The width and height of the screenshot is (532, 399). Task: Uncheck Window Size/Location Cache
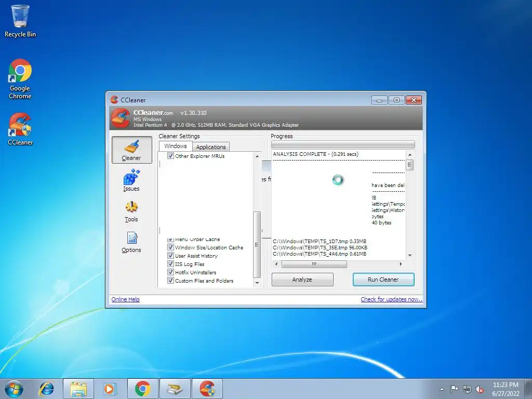[x=170, y=247]
